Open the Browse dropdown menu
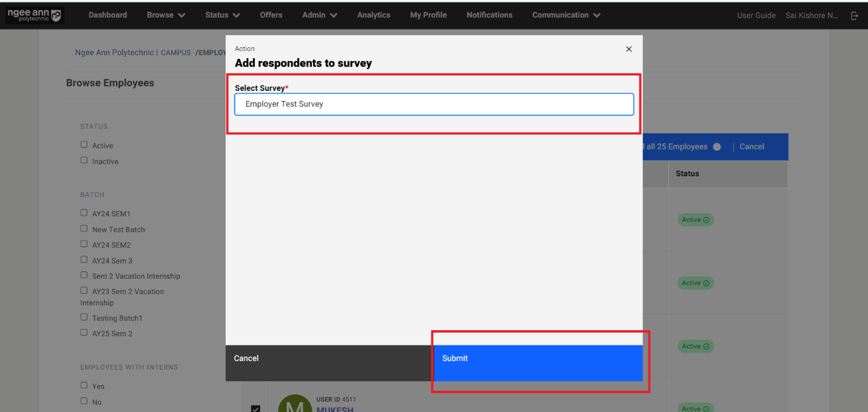 click(166, 15)
